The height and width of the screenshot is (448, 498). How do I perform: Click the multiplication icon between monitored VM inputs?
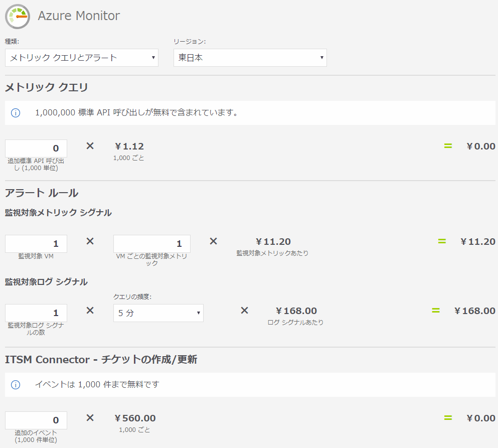(89, 241)
